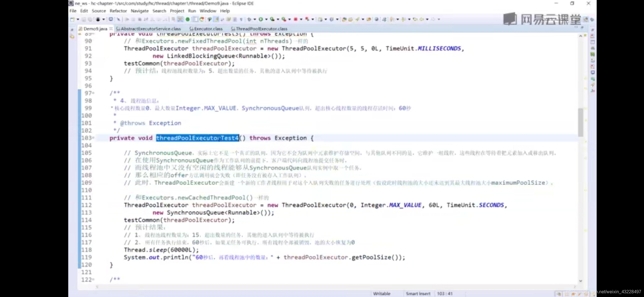This screenshot has width=644, height=297.
Task: Click the green circle toolbar icon
Action: (x=188, y=19)
